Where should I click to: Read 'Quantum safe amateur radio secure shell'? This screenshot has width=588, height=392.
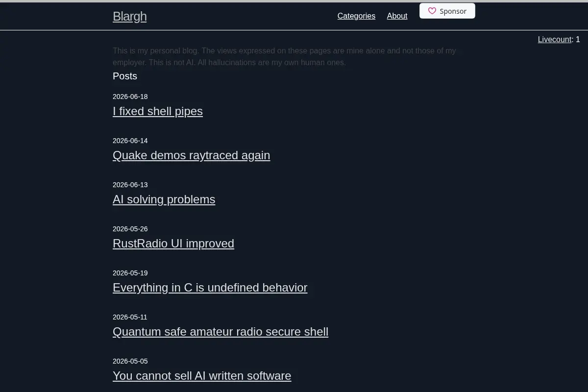pos(220,332)
